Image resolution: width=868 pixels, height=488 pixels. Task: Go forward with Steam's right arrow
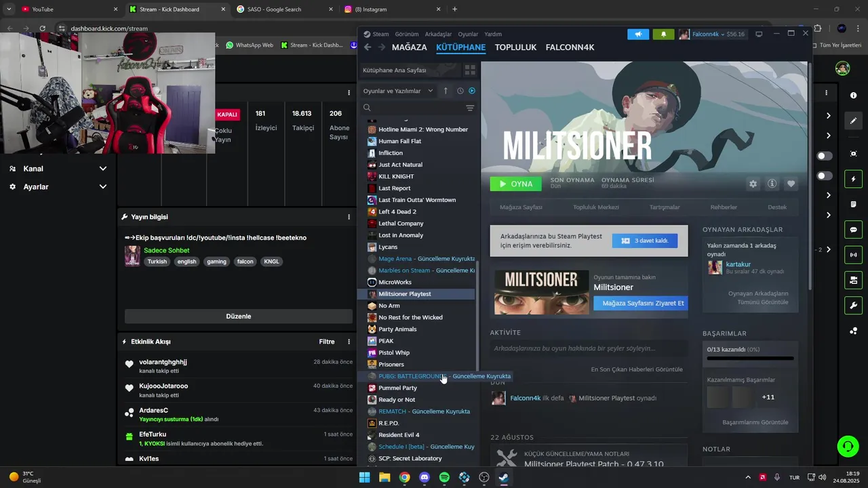pos(382,47)
